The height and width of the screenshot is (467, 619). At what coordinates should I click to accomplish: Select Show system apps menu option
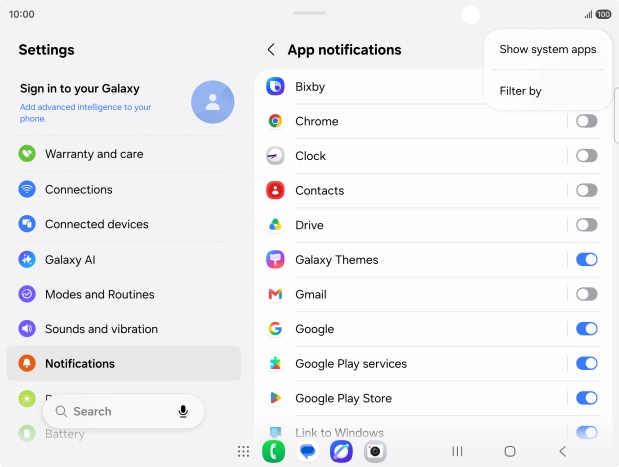tap(548, 49)
